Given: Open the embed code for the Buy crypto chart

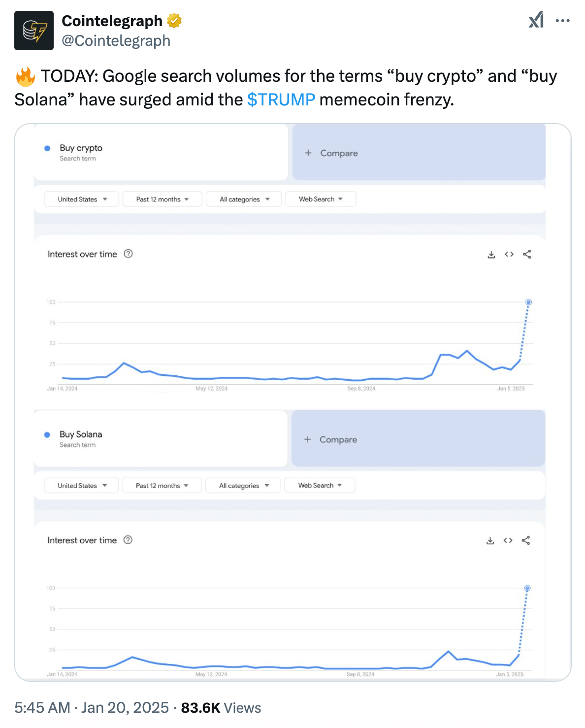Looking at the screenshot, I should pos(509,254).
